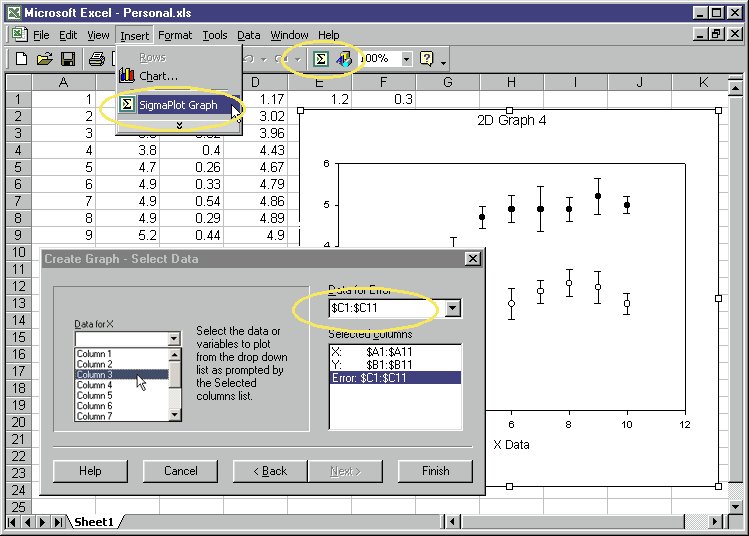Select Column 7 in the list

(121, 416)
